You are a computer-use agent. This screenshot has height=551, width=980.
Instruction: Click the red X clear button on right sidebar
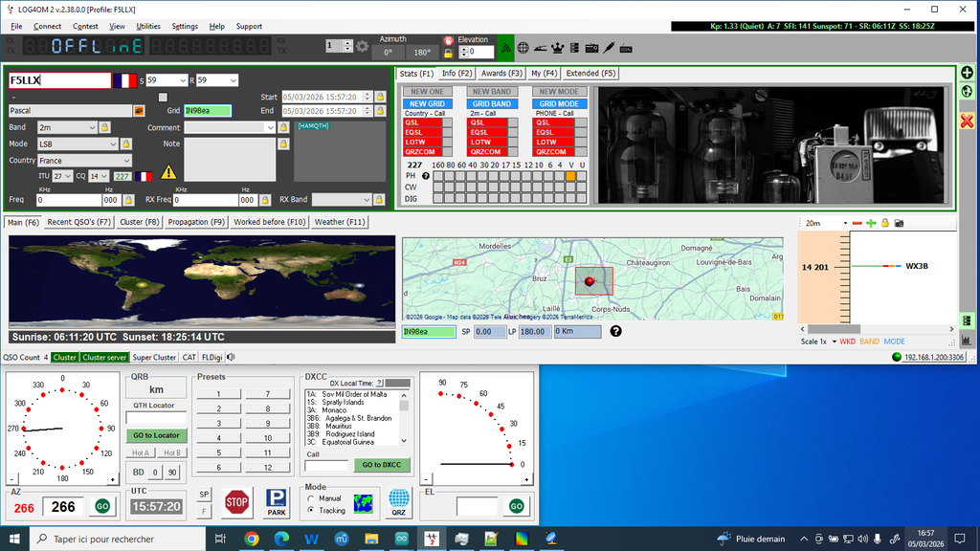point(967,121)
